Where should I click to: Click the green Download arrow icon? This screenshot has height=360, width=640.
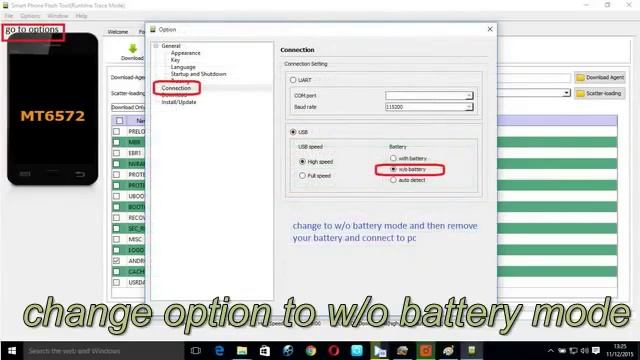tap(133, 49)
